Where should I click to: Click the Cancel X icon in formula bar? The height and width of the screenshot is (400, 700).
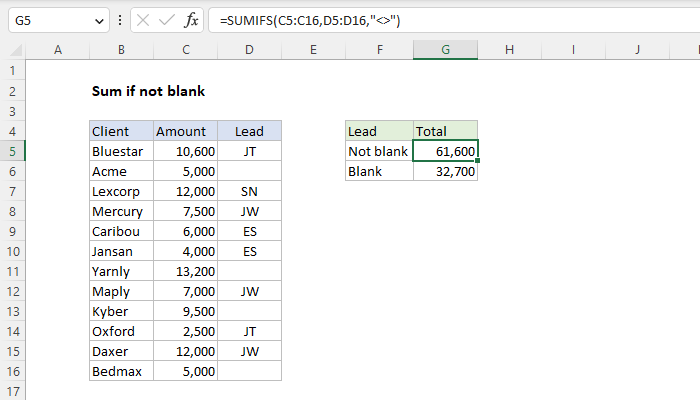(x=143, y=20)
